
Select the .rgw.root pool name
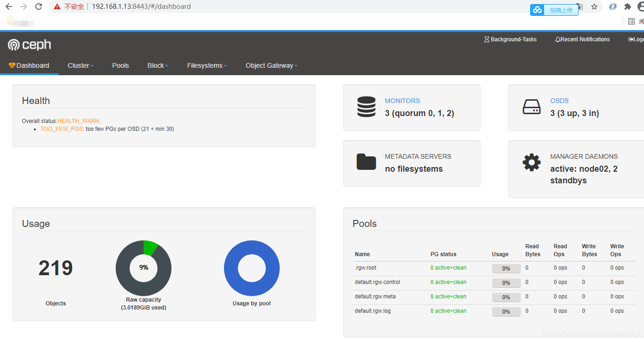pos(366,268)
